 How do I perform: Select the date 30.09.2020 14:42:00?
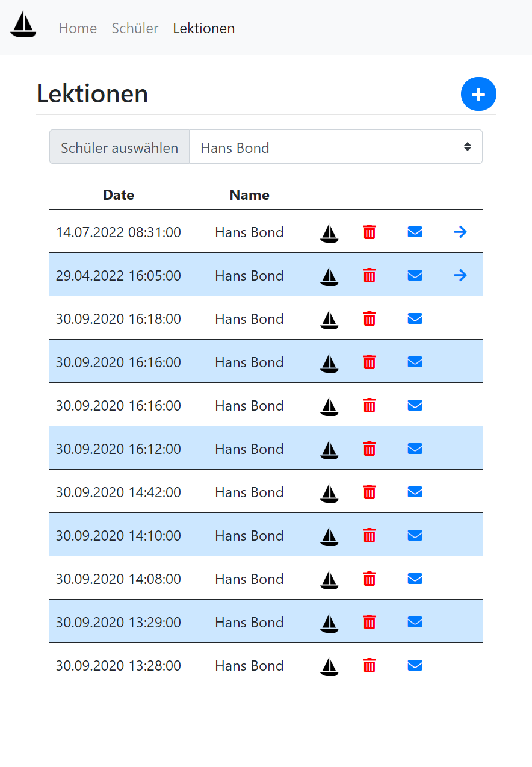click(x=119, y=492)
